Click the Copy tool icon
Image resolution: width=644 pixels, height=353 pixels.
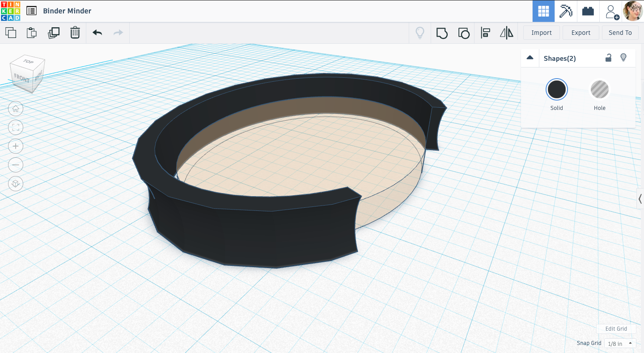click(10, 33)
